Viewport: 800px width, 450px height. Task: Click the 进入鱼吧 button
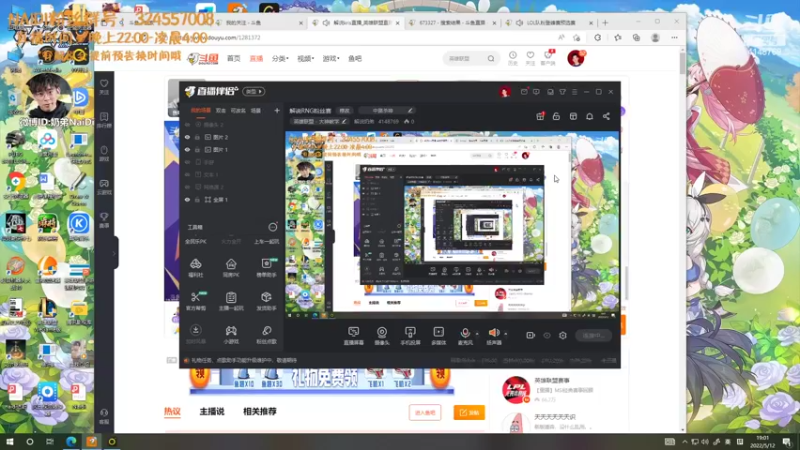(x=425, y=412)
